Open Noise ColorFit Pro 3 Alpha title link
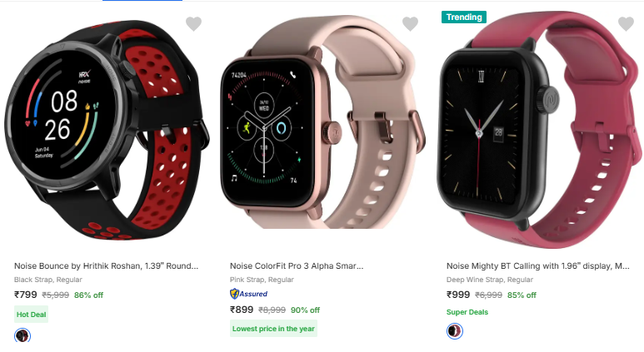 297,265
